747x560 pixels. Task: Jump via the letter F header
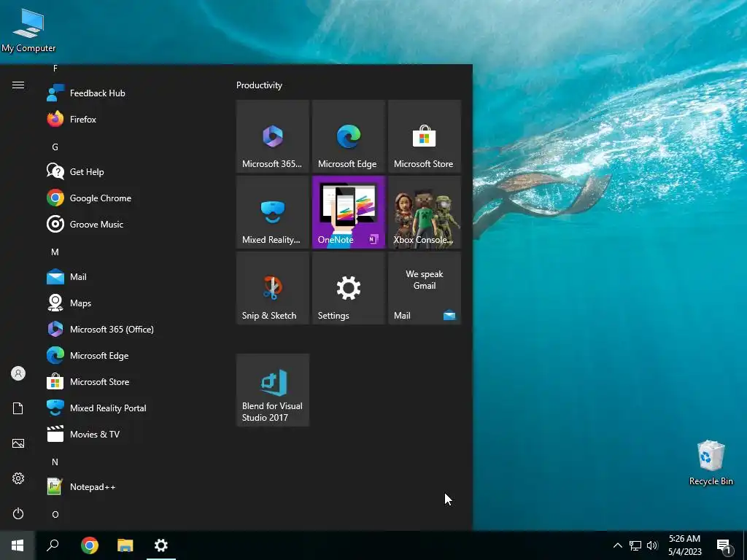[55, 69]
